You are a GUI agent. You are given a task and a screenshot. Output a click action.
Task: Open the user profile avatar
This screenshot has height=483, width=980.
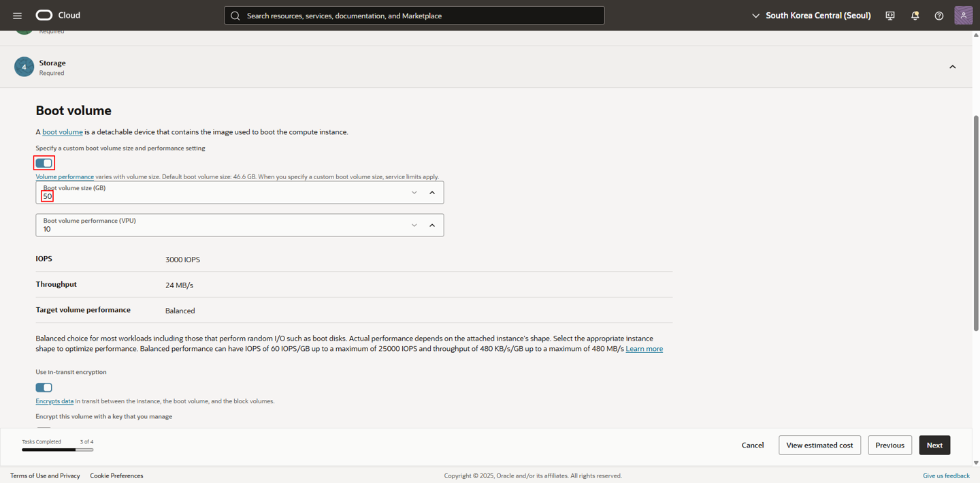963,16
